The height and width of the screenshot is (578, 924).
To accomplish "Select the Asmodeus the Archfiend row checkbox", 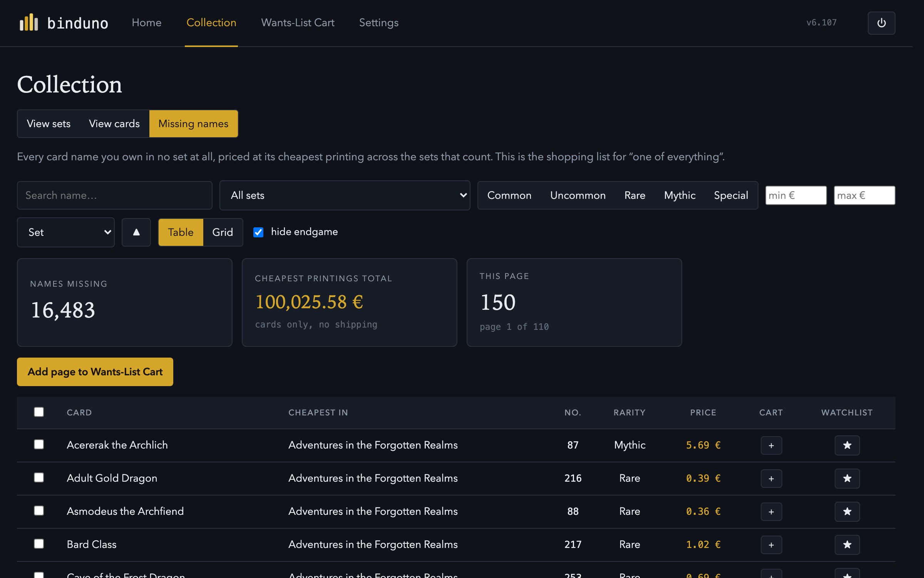I will pos(39,511).
